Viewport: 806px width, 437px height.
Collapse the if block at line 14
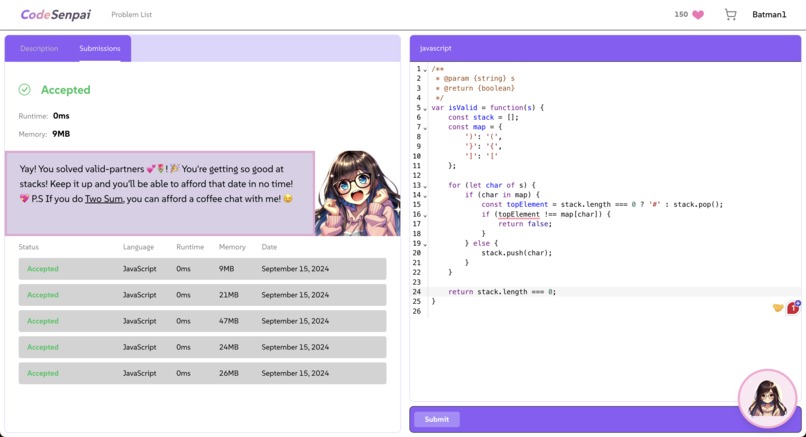coord(425,196)
